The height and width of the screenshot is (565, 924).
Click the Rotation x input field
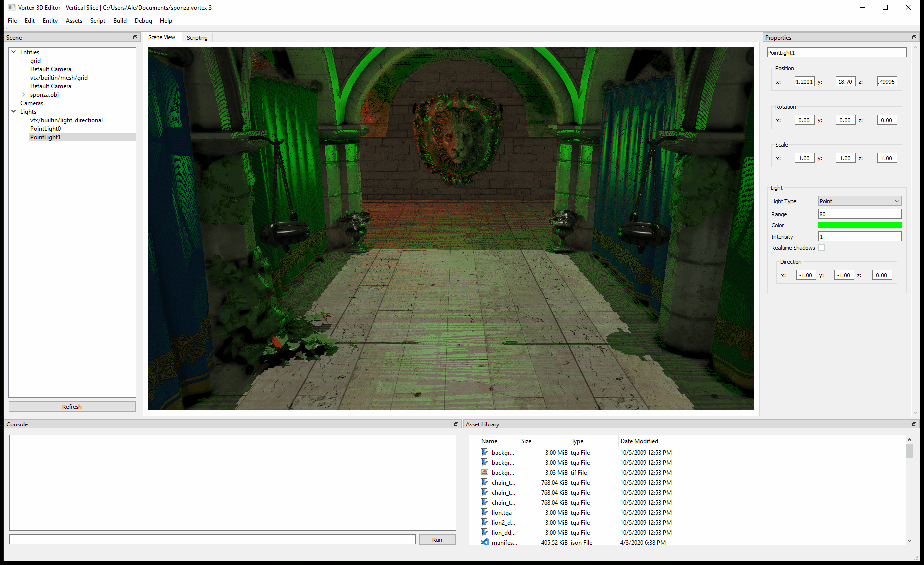(x=804, y=120)
